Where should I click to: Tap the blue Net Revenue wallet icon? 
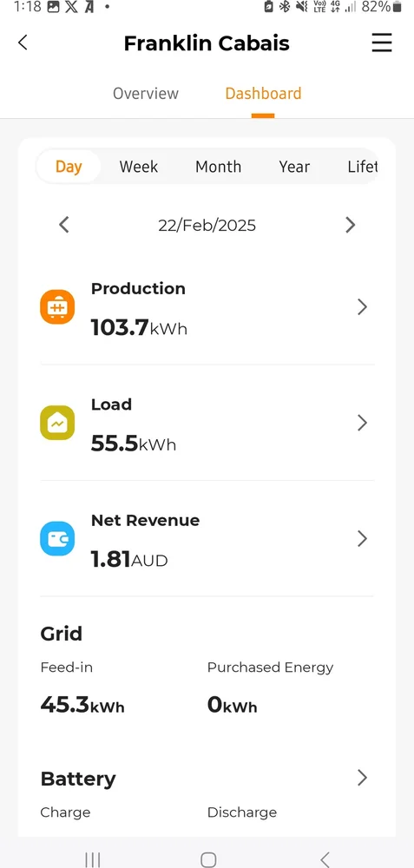(x=57, y=539)
